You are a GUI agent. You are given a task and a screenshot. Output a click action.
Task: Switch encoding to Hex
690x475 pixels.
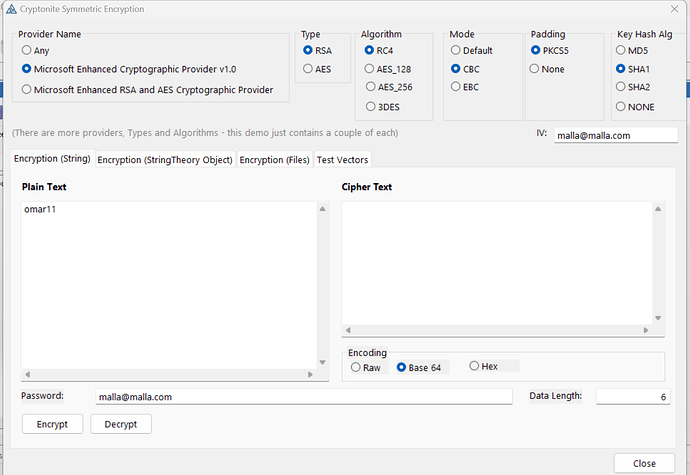[474, 366]
